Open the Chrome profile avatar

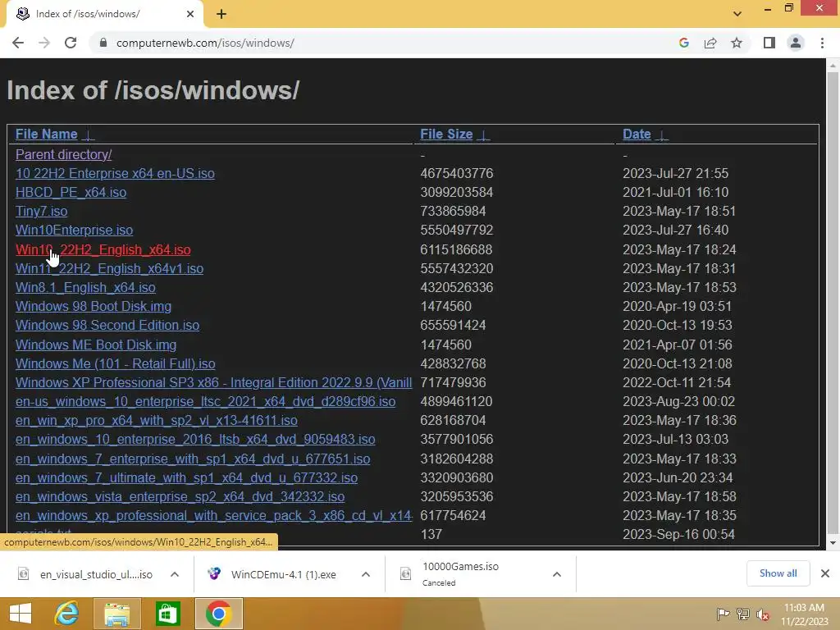pos(796,43)
